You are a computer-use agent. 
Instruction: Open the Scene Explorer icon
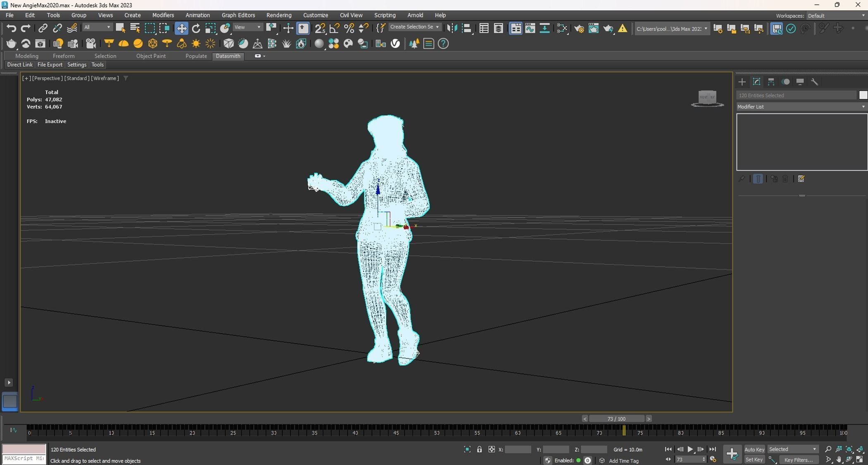[484, 28]
